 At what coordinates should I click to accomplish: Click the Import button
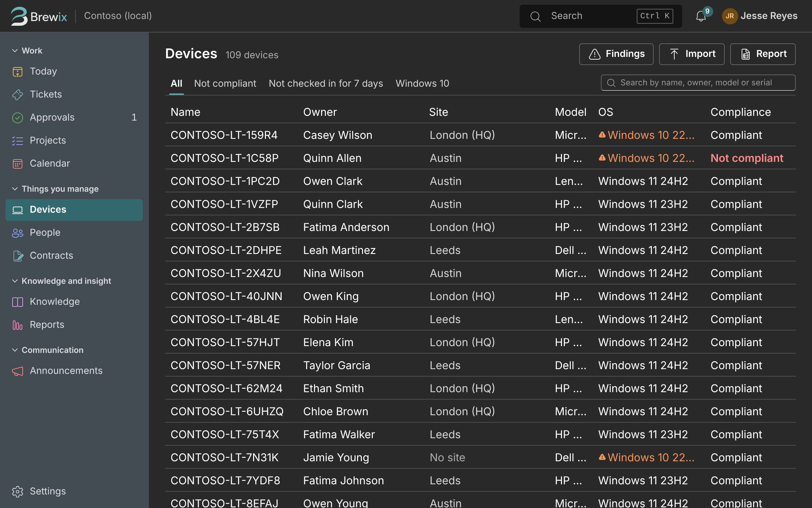pyautogui.click(x=692, y=54)
